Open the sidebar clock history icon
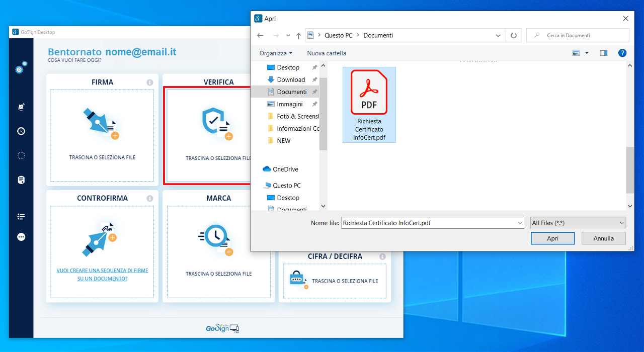 (x=21, y=131)
